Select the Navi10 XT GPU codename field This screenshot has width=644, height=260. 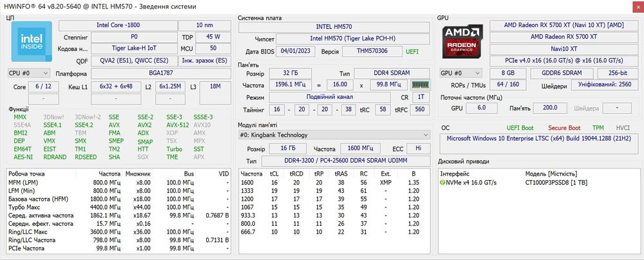tap(564, 48)
